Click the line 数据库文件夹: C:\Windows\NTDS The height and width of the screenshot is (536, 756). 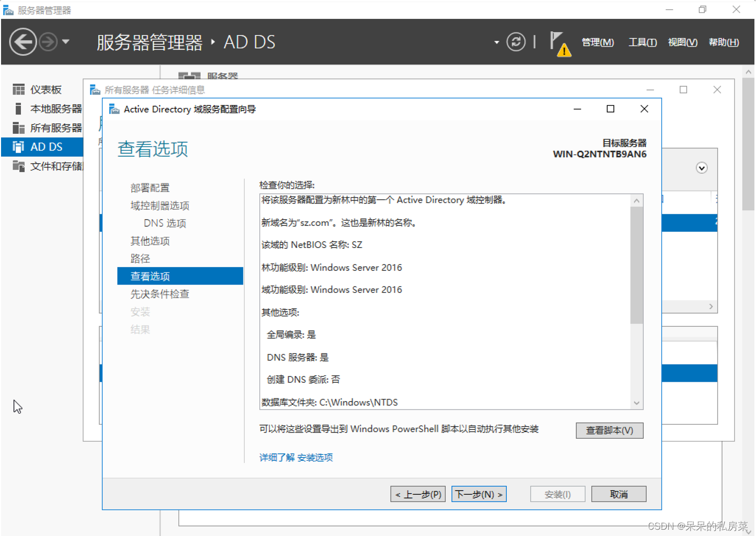coord(330,403)
